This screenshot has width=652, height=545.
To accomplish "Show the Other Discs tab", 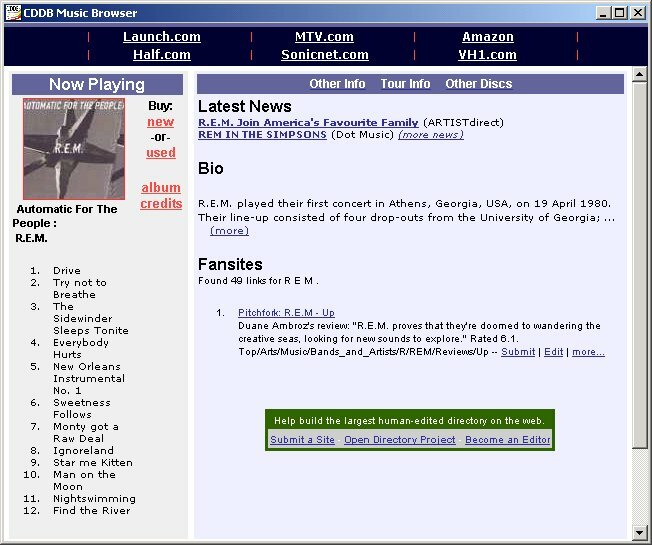I will pos(479,84).
